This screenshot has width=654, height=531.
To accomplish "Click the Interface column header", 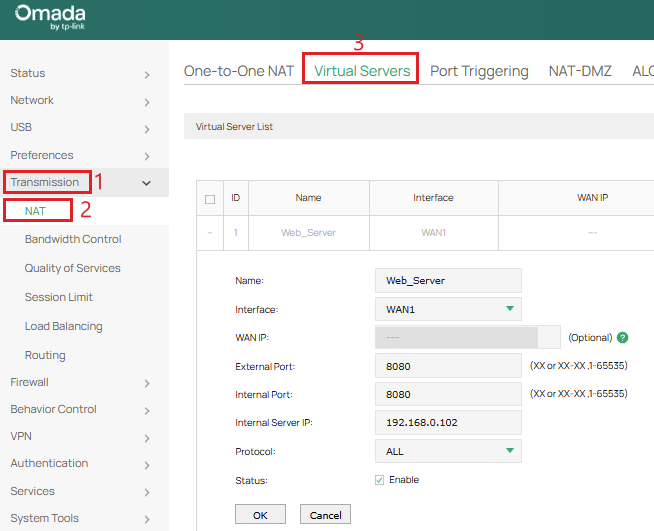I will click(433, 198).
